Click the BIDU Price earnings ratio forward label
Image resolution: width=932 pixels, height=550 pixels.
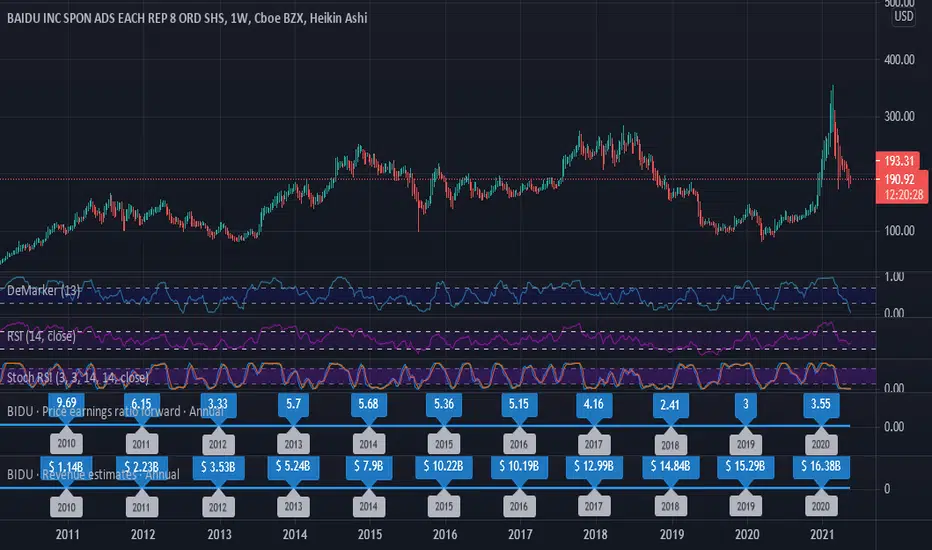(x=115, y=411)
